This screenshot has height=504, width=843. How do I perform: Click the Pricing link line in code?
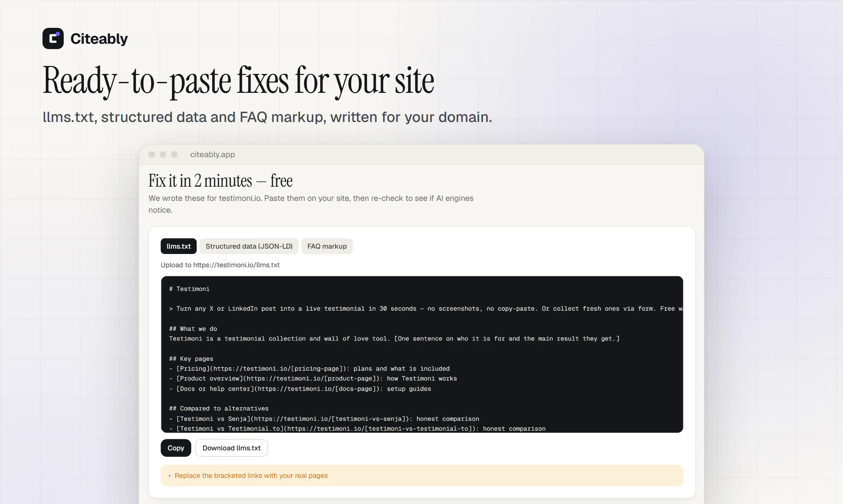(x=309, y=368)
